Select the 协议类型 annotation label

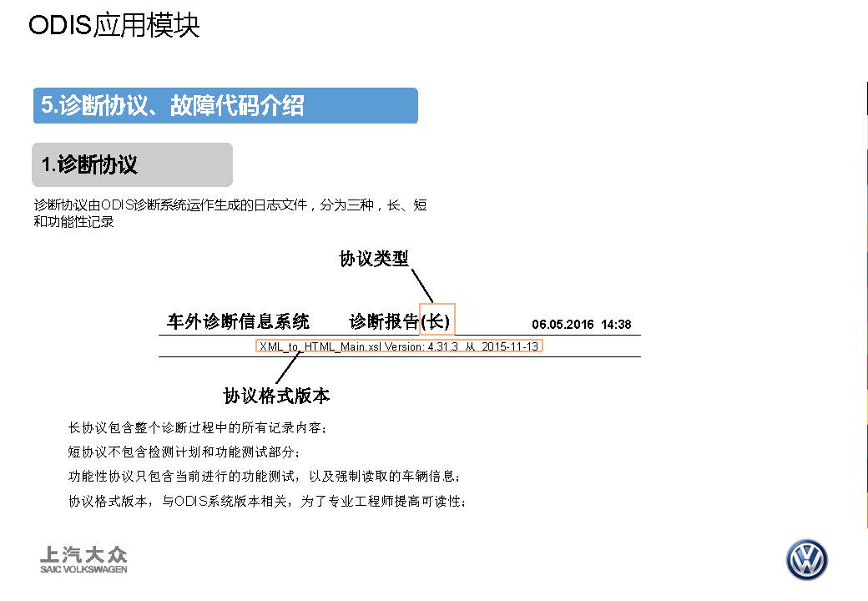pos(374,259)
